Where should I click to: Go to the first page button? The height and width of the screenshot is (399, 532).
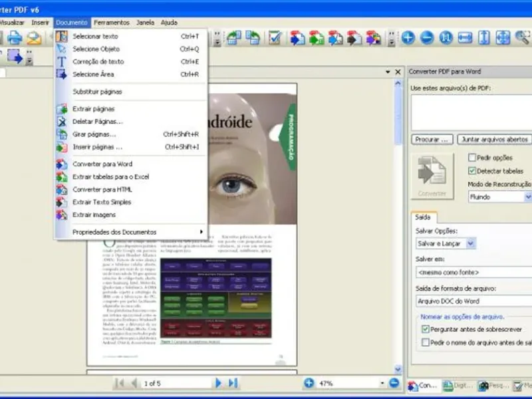(x=120, y=383)
